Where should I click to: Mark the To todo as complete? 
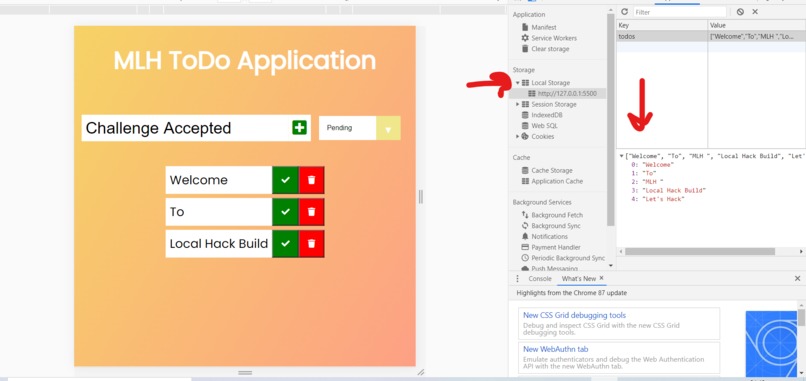285,212
